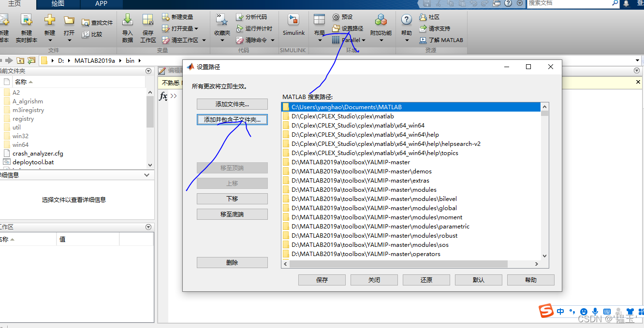The image size is (644, 328).
Task: Switch to the APP tab
Action: (x=102, y=3)
